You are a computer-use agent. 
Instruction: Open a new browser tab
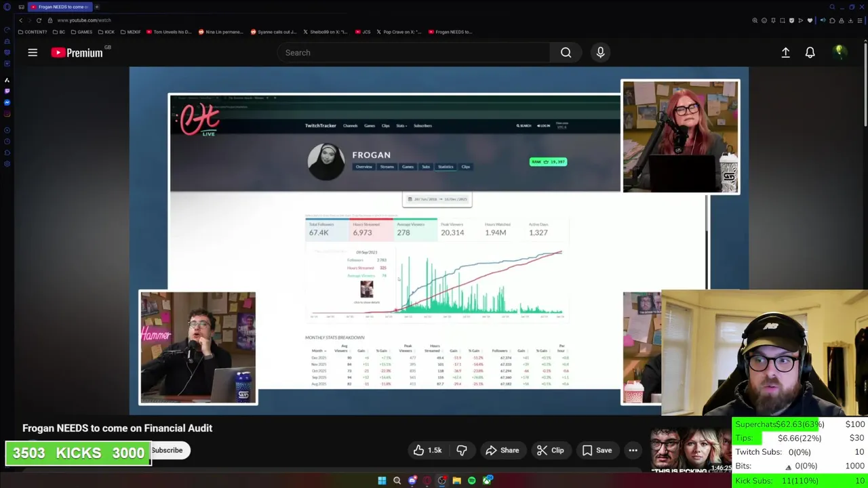click(x=96, y=7)
